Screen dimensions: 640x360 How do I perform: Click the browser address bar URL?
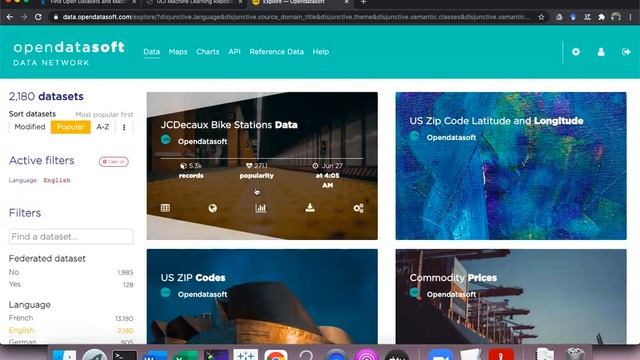tap(296, 17)
